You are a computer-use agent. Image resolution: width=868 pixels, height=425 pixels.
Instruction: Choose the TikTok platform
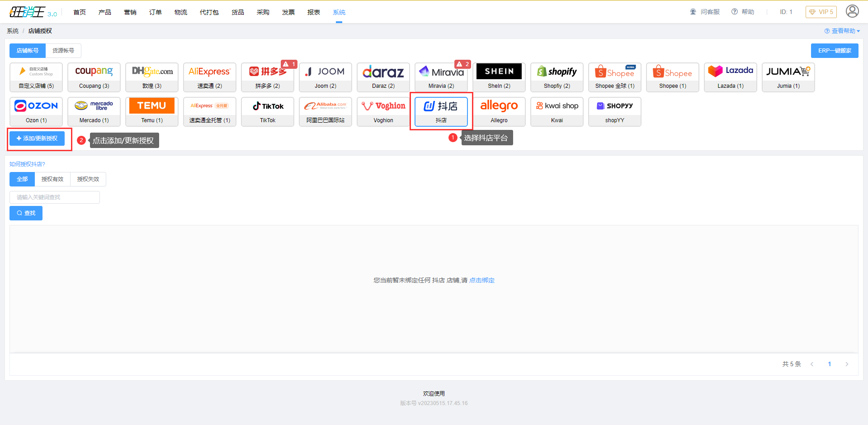(268, 112)
